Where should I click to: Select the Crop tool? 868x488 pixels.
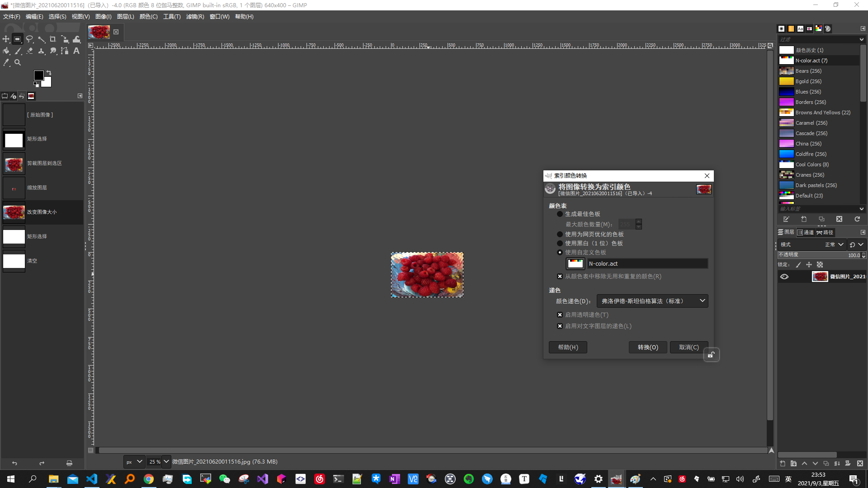pos(53,39)
